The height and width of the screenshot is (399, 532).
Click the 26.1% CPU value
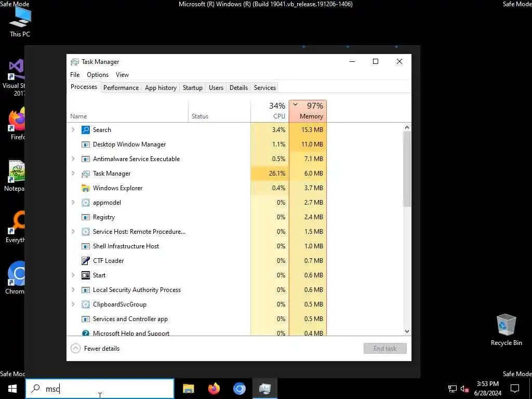click(277, 174)
